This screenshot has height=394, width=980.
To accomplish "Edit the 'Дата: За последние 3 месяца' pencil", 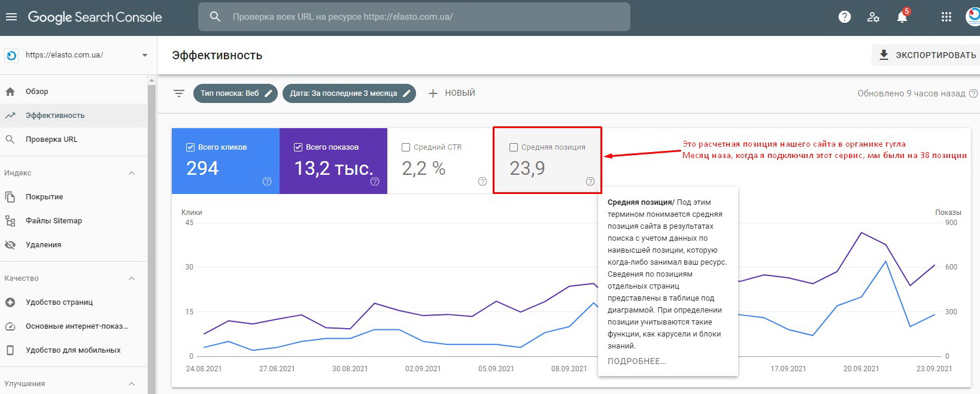I will 406,93.
